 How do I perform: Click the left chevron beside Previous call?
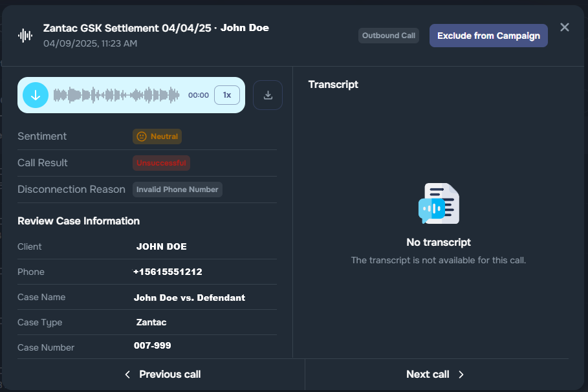click(x=127, y=374)
